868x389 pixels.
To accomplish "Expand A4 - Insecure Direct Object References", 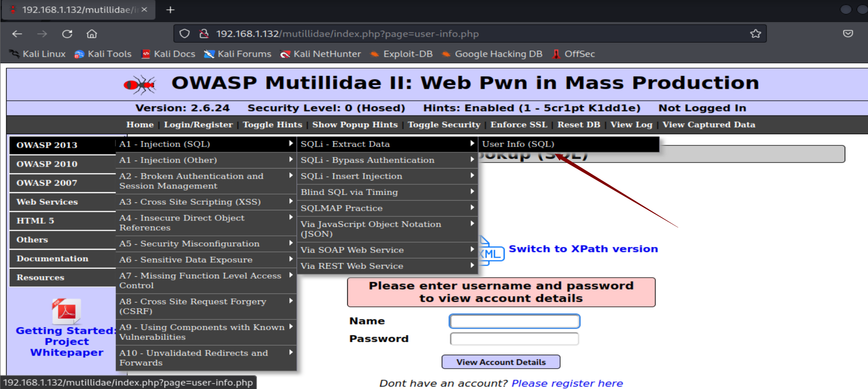I will [x=206, y=223].
